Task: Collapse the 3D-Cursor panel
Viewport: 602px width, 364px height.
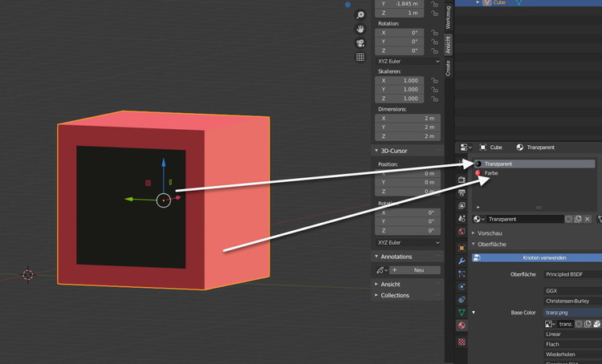Action: tap(376, 151)
